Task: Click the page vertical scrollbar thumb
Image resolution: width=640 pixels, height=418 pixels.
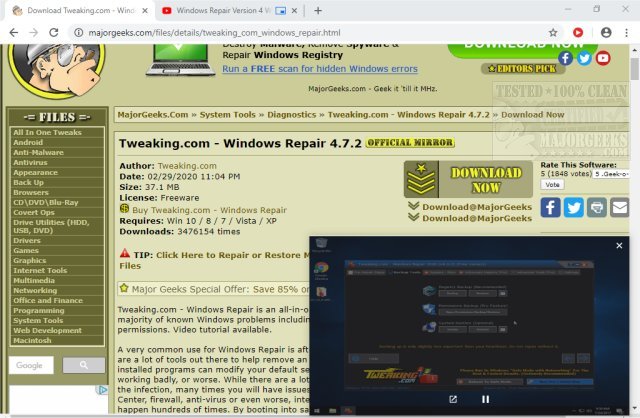Action: tap(634, 69)
